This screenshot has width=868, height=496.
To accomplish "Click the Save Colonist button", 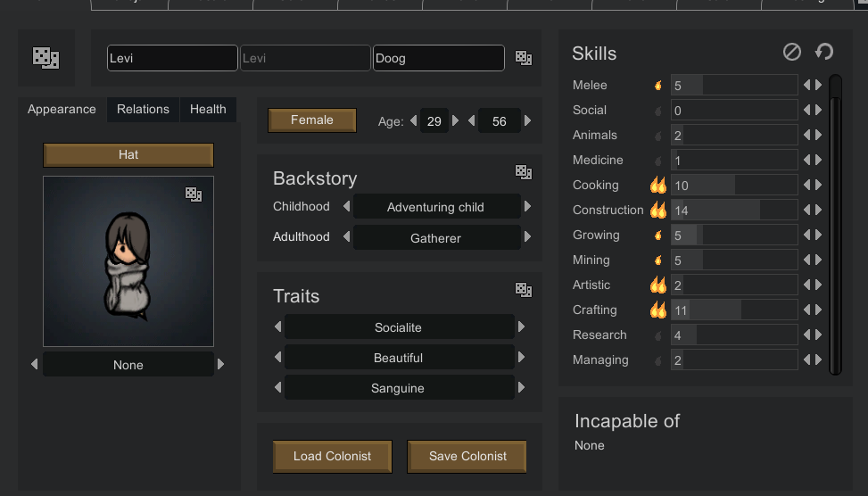I will click(467, 456).
